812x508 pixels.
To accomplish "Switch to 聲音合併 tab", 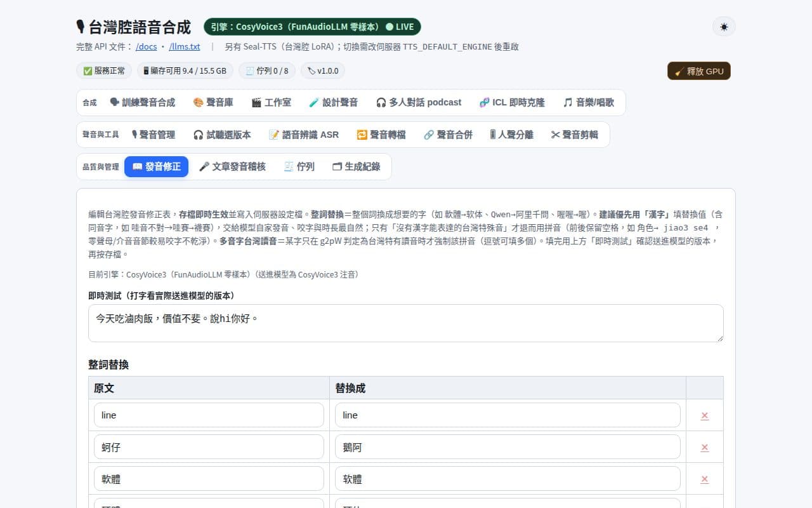I will pos(448,135).
